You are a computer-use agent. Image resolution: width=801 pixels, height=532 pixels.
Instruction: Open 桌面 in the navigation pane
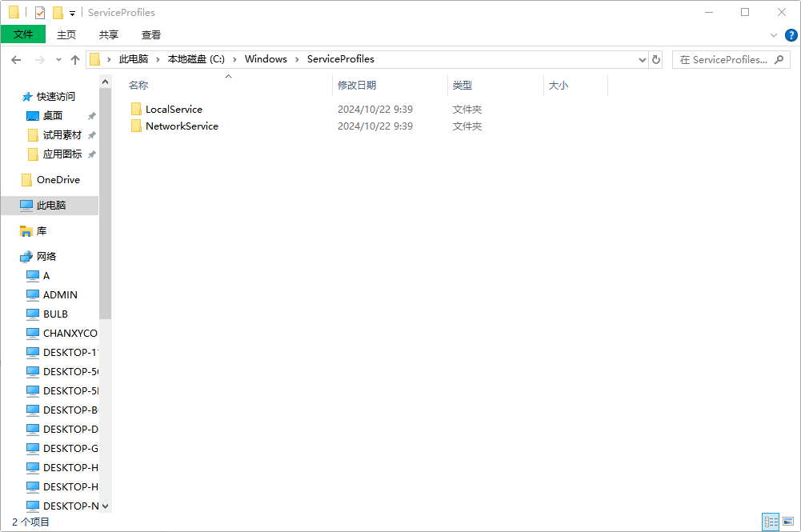tap(52, 116)
